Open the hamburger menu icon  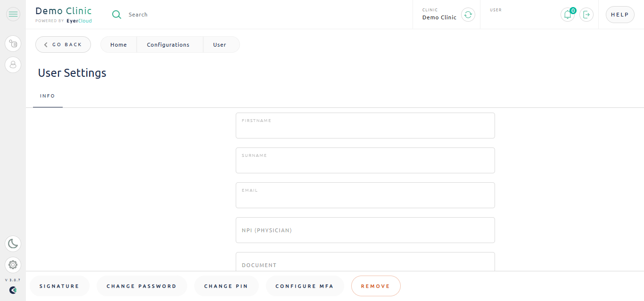13,14
